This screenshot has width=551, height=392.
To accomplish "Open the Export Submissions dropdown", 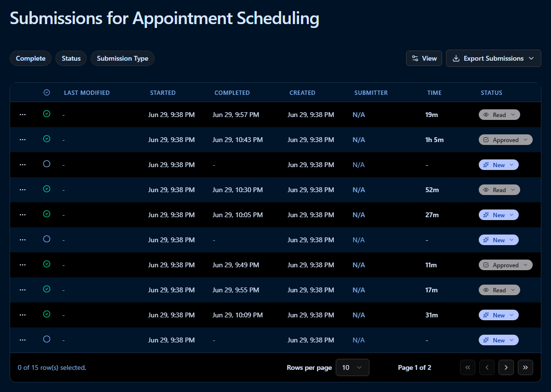I will [x=493, y=58].
